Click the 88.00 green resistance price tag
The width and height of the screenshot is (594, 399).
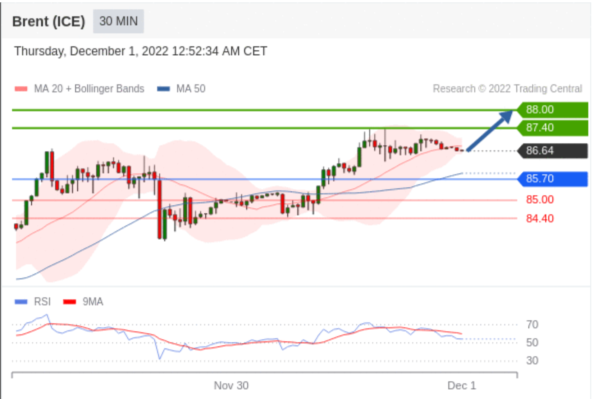coord(553,110)
